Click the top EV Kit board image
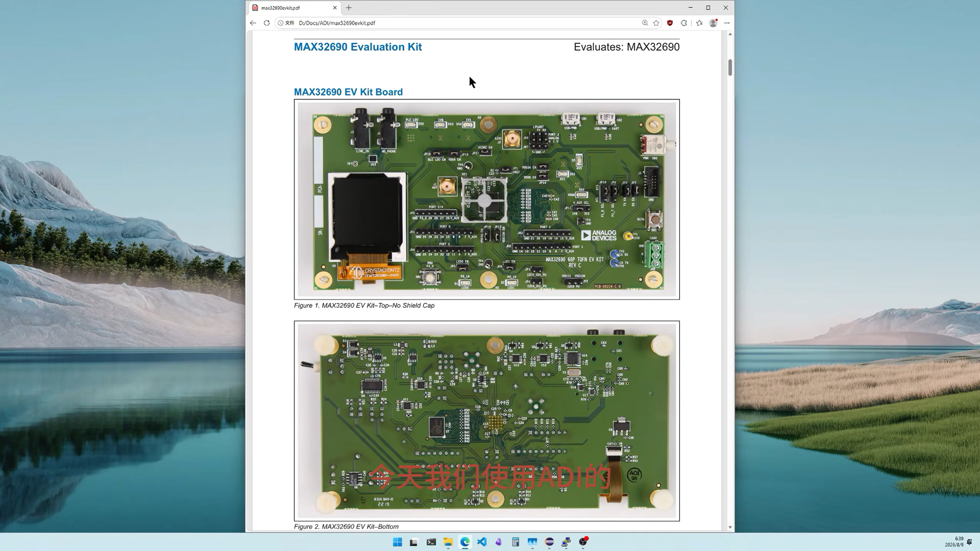 click(487, 199)
